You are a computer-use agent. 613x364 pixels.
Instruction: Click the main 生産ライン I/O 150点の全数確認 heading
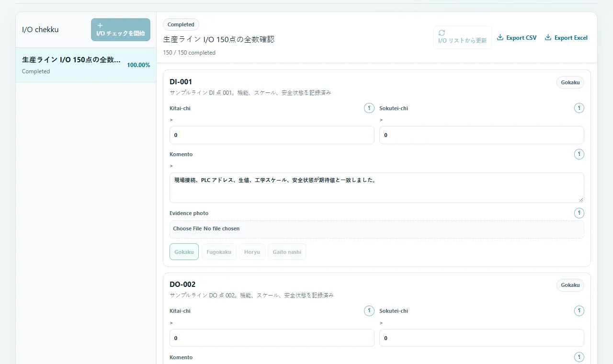(x=219, y=39)
